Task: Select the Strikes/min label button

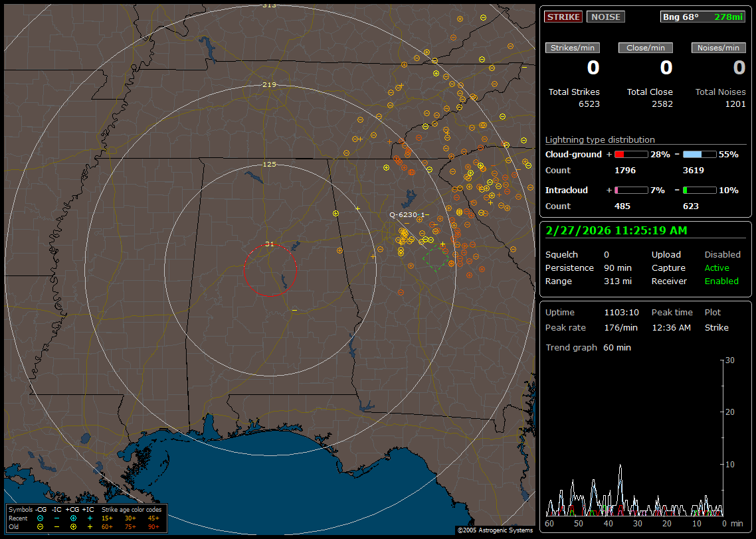Action: tap(573, 48)
